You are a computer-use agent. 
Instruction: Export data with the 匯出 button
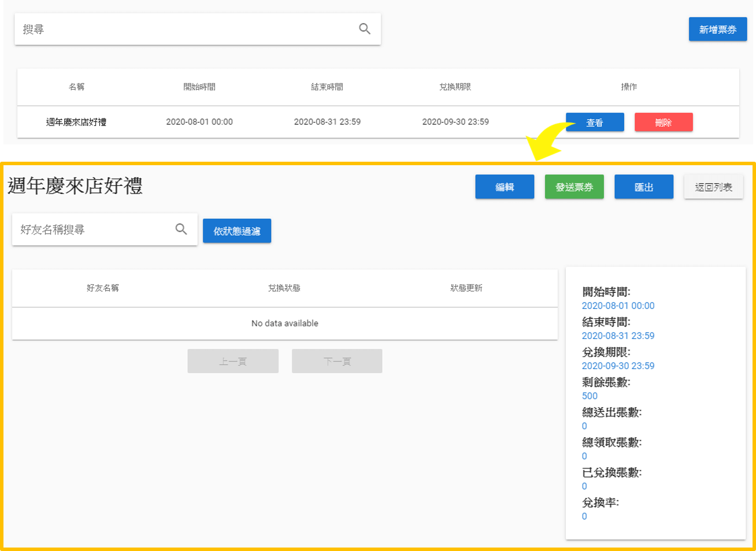tap(643, 187)
